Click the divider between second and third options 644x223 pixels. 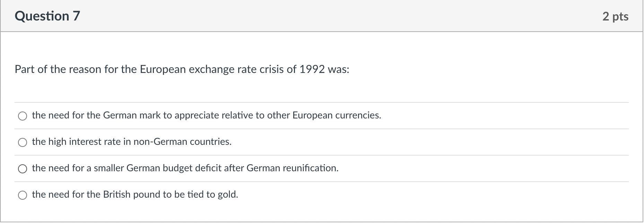(x=322, y=155)
